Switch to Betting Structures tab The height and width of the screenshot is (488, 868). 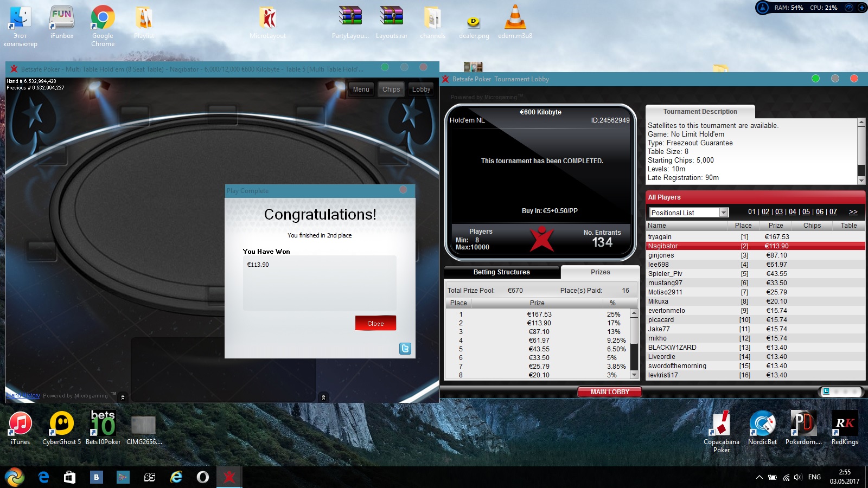(502, 272)
